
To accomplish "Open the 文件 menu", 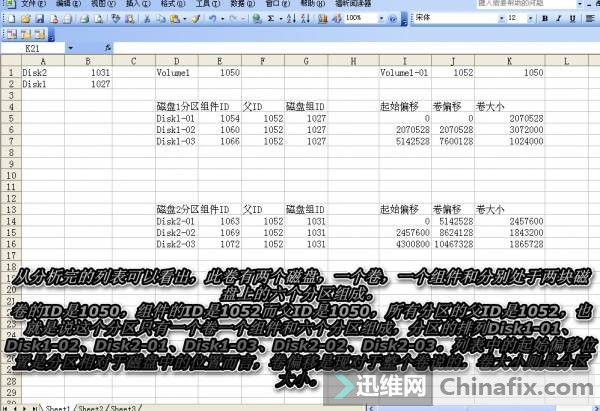I will 33,4.
